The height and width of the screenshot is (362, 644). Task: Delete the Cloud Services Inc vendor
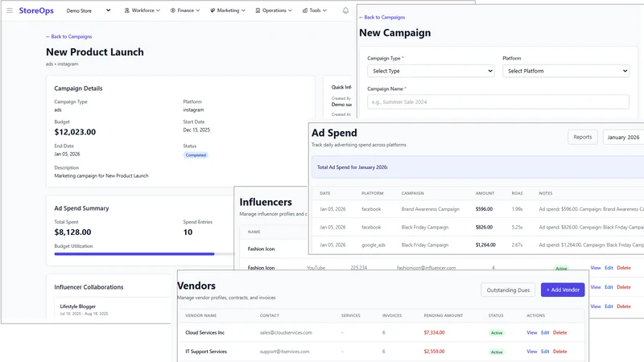559,333
